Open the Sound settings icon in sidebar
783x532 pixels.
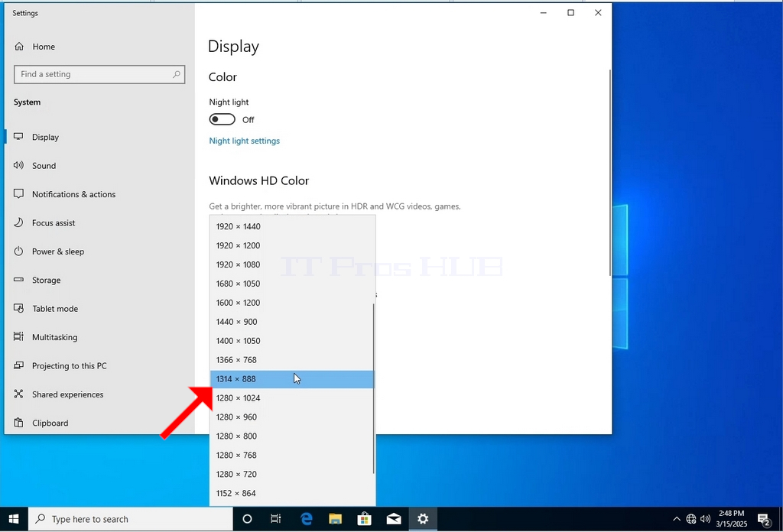[18, 165]
